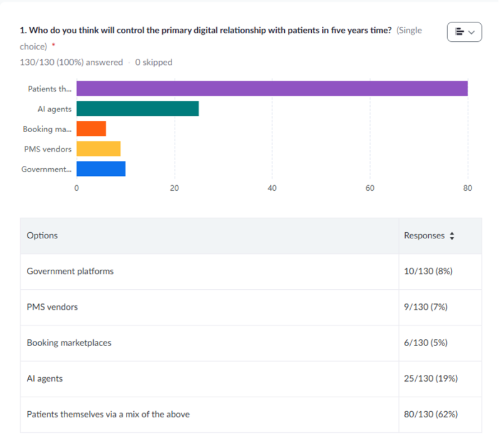Image resolution: width=499 pixels, height=448 pixels.
Task: Click the poll question title text
Action: click(x=206, y=31)
